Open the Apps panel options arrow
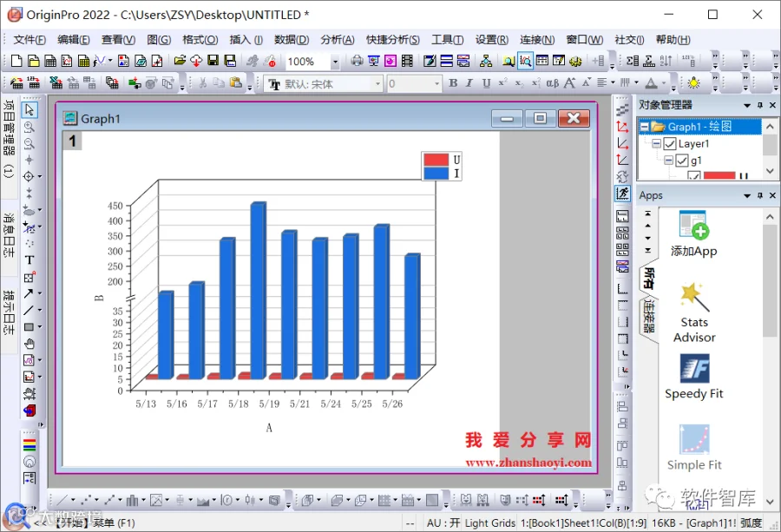The image size is (781, 532). (747, 195)
